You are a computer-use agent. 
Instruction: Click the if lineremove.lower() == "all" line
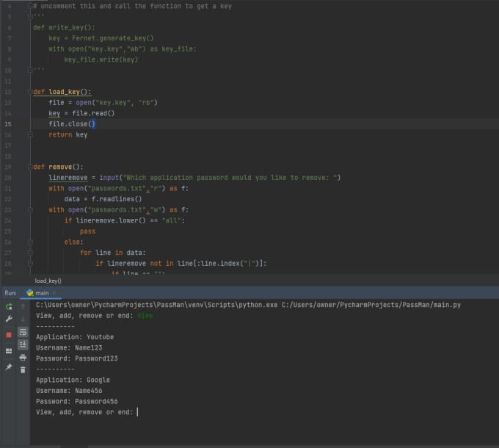click(125, 220)
